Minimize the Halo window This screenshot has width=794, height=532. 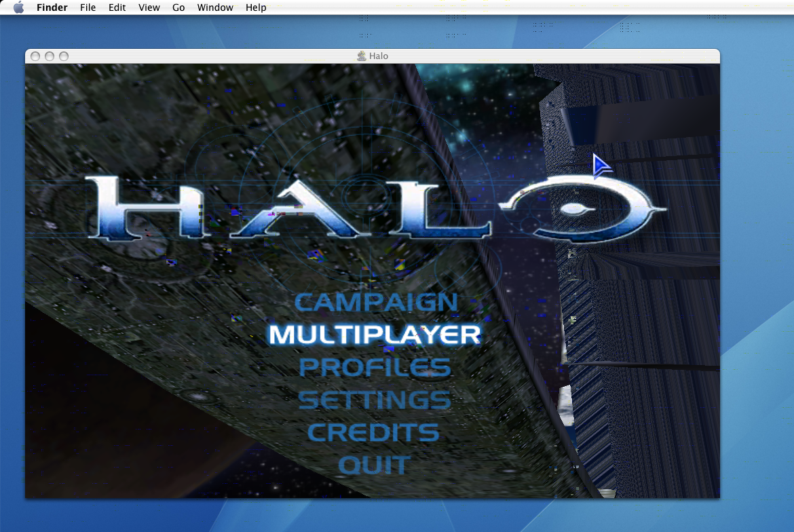pyautogui.click(x=50, y=56)
